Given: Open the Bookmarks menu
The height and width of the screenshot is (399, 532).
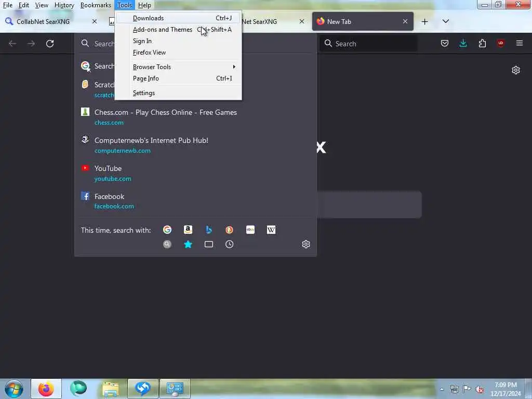Looking at the screenshot, I should coord(96,5).
